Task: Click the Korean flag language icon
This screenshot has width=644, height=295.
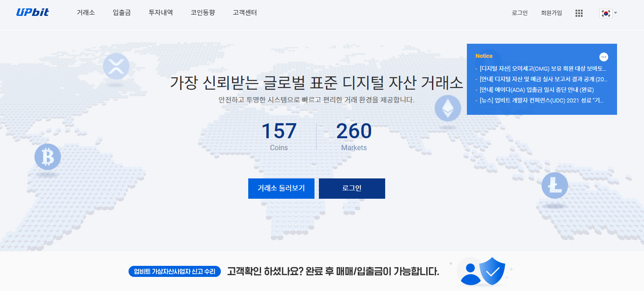Action: pyautogui.click(x=605, y=13)
